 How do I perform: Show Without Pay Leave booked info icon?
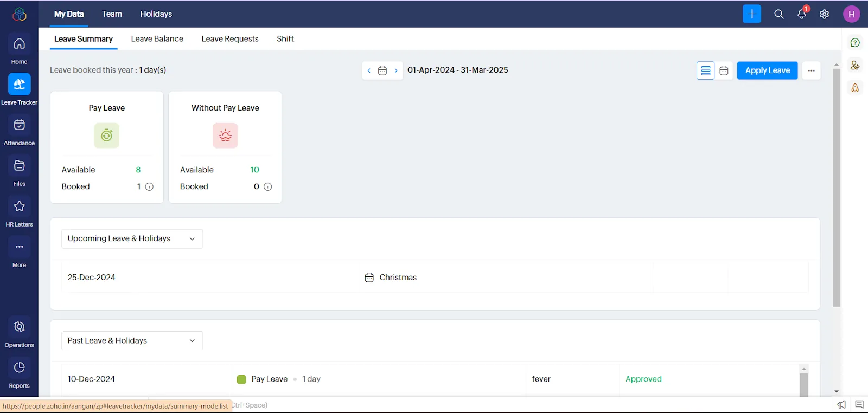[x=267, y=186]
